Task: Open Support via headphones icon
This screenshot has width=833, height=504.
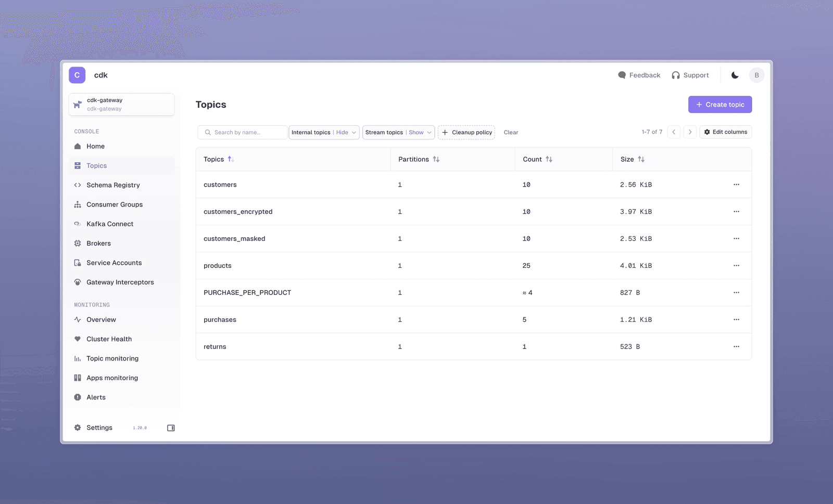Action: point(676,75)
